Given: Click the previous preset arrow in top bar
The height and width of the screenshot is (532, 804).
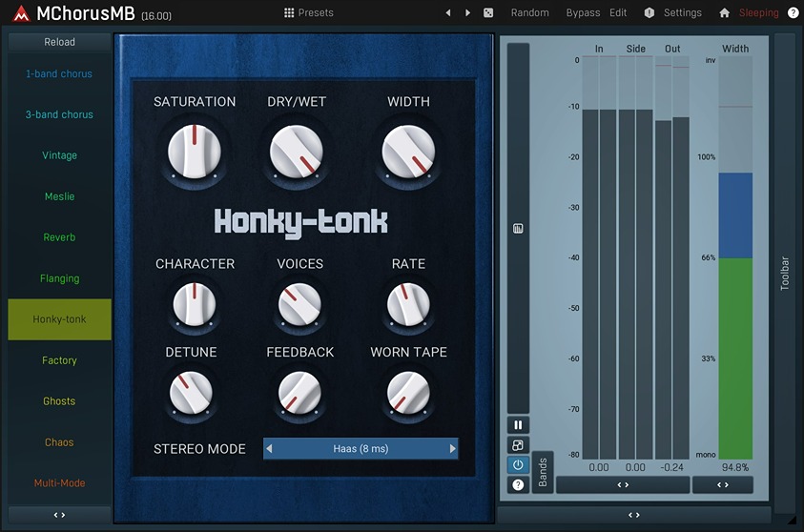Looking at the screenshot, I should pyautogui.click(x=448, y=12).
